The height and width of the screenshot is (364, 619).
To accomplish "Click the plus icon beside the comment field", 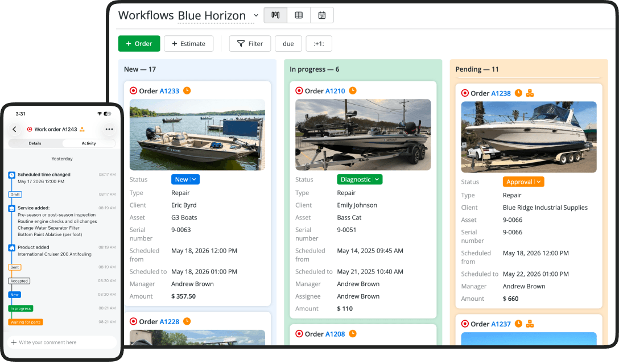I will tap(14, 343).
